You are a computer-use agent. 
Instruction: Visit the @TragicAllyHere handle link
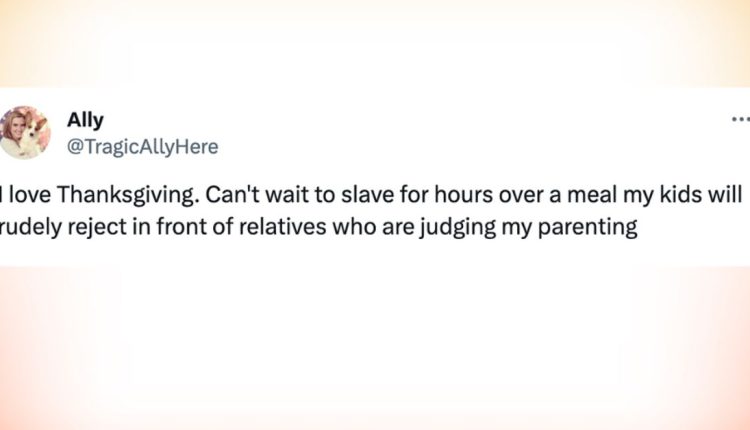(x=142, y=147)
